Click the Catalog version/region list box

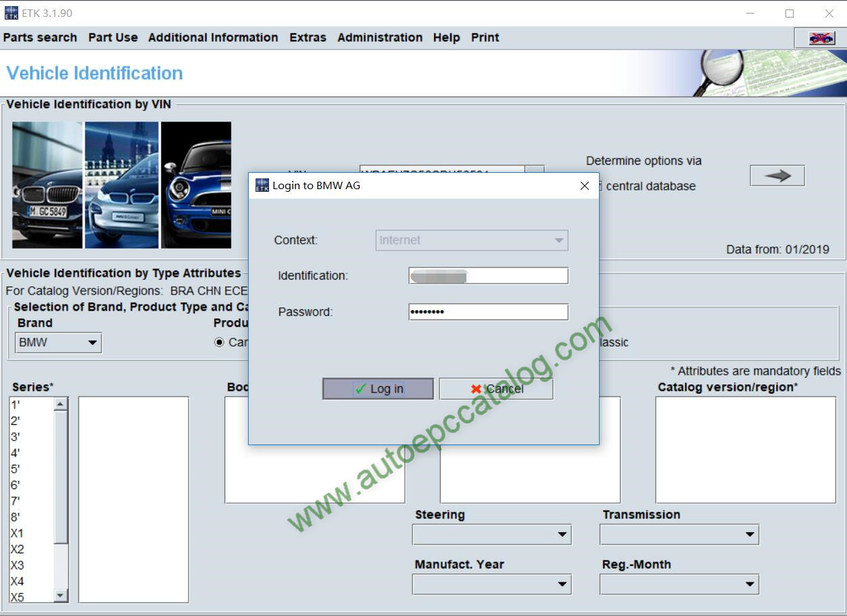tap(746, 450)
